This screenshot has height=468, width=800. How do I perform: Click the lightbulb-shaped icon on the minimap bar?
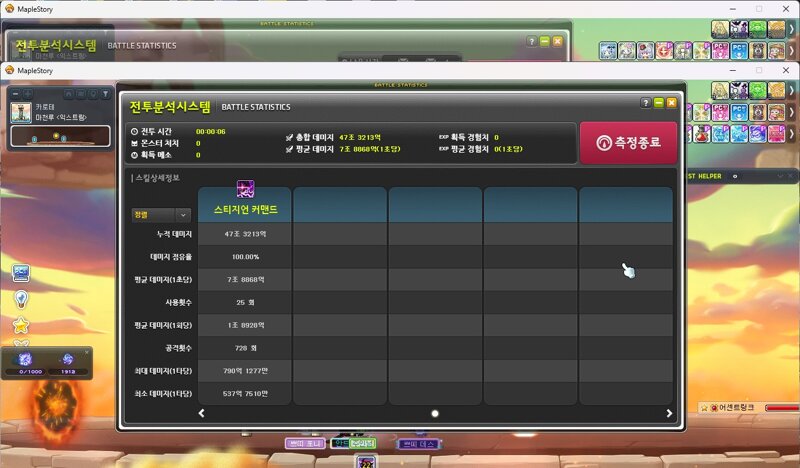(93, 93)
